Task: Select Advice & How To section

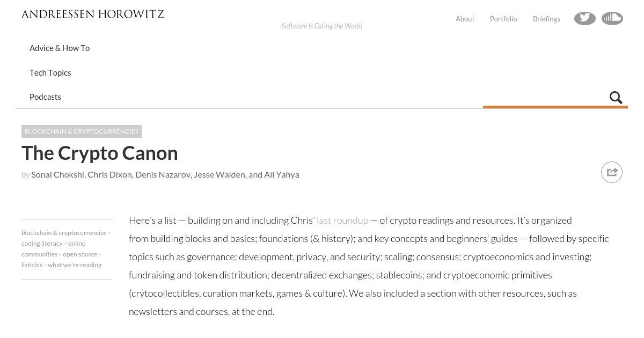Action: (x=60, y=48)
